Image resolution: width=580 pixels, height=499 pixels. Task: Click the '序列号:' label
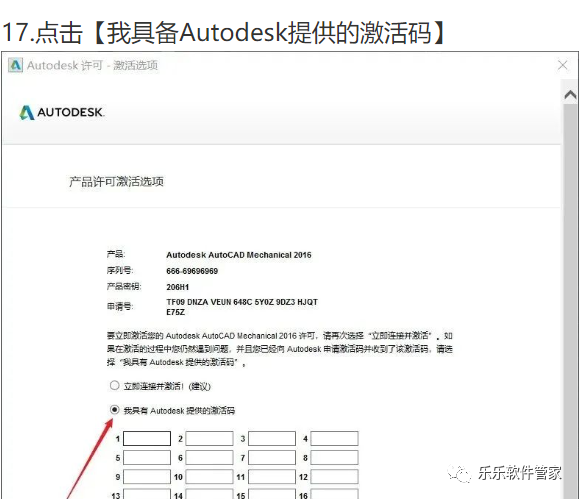click(120, 270)
